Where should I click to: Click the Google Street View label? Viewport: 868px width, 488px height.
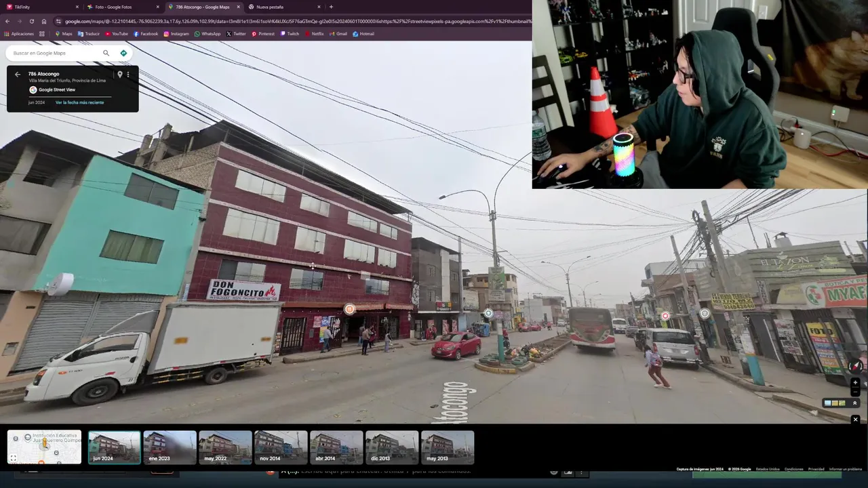(x=57, y=89)
